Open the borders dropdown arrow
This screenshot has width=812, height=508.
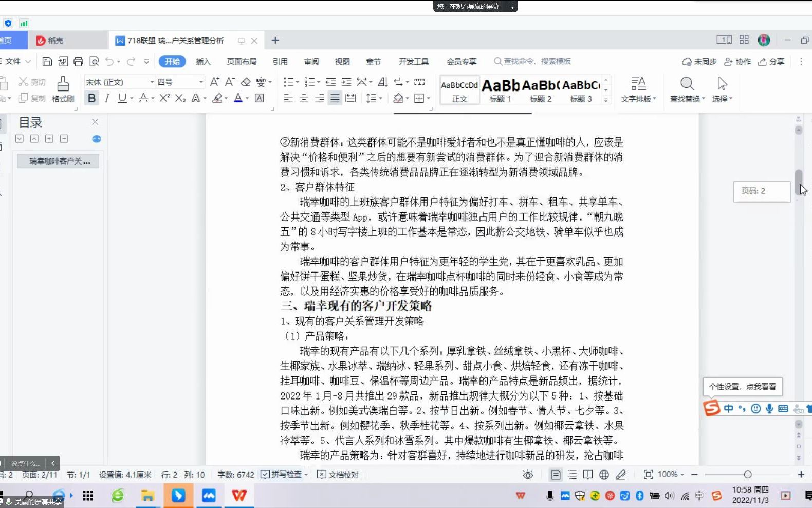[428, 98]
